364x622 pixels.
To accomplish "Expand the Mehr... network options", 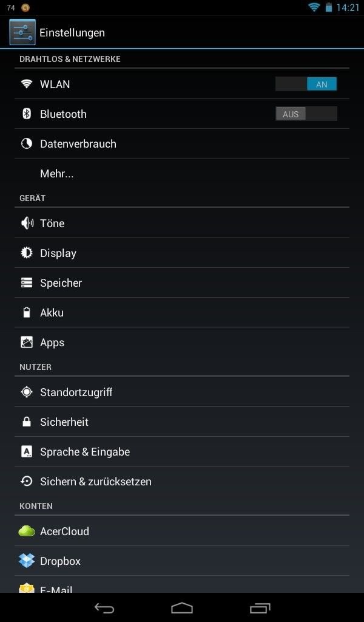I will pos(182,173).
